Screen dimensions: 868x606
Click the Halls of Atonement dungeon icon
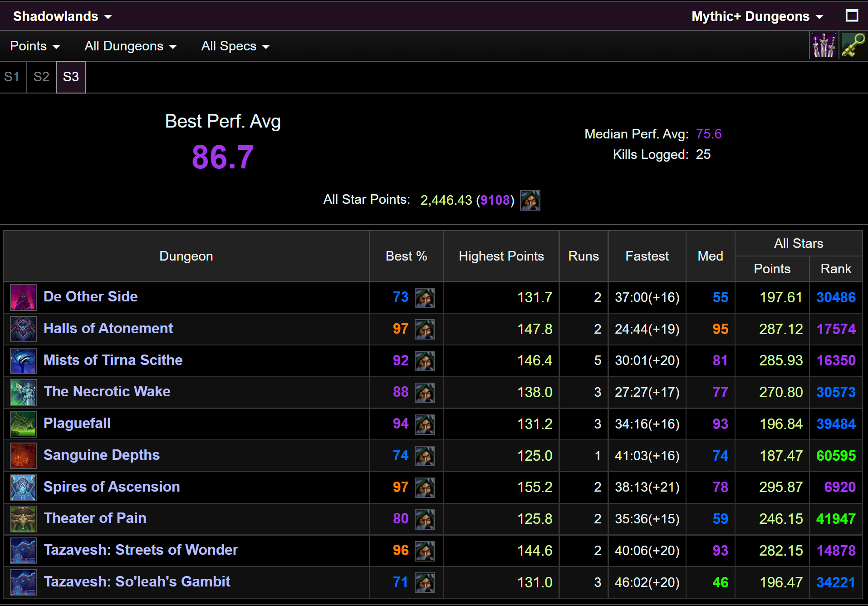point(23,329)
